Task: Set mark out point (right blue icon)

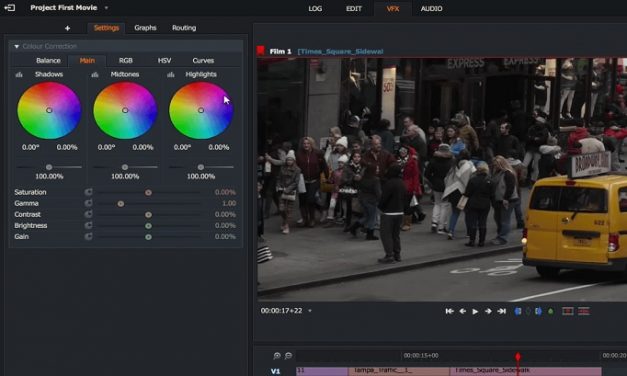Action: [x=538, y=311]
